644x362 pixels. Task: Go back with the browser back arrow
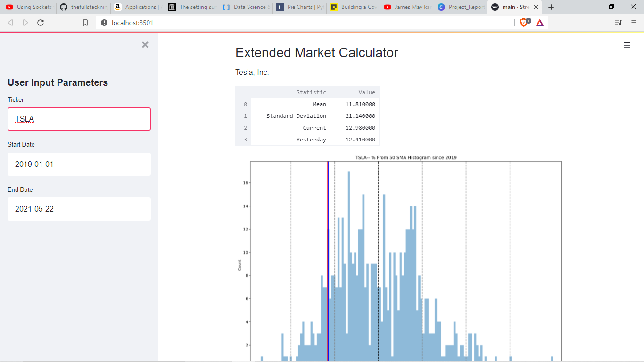[x=10, y=23]
